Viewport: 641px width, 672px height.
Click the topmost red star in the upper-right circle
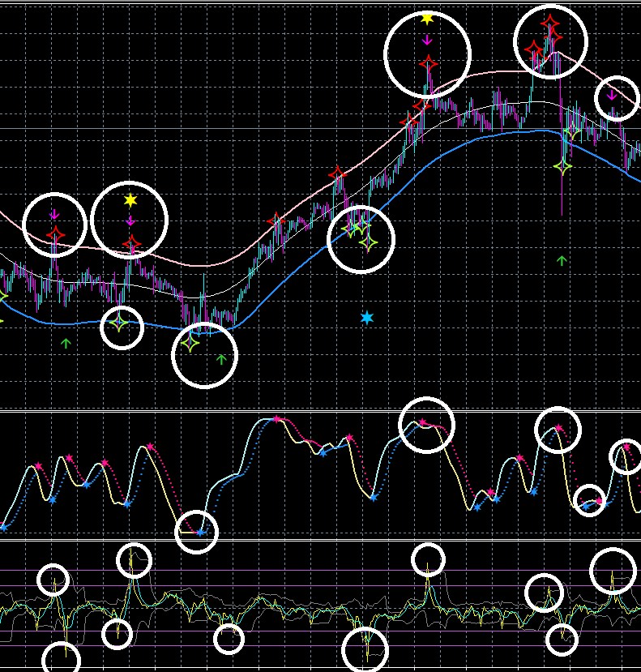[x=549, y=21]
